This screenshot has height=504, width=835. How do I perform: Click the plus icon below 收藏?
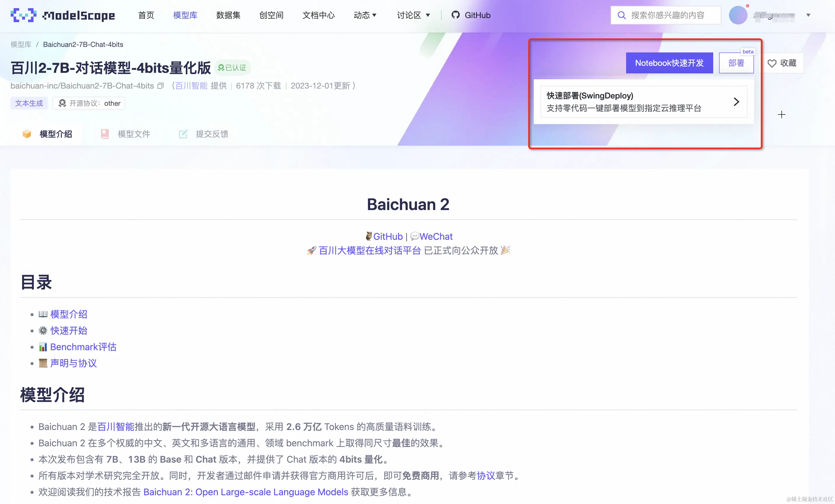(781, 114)
